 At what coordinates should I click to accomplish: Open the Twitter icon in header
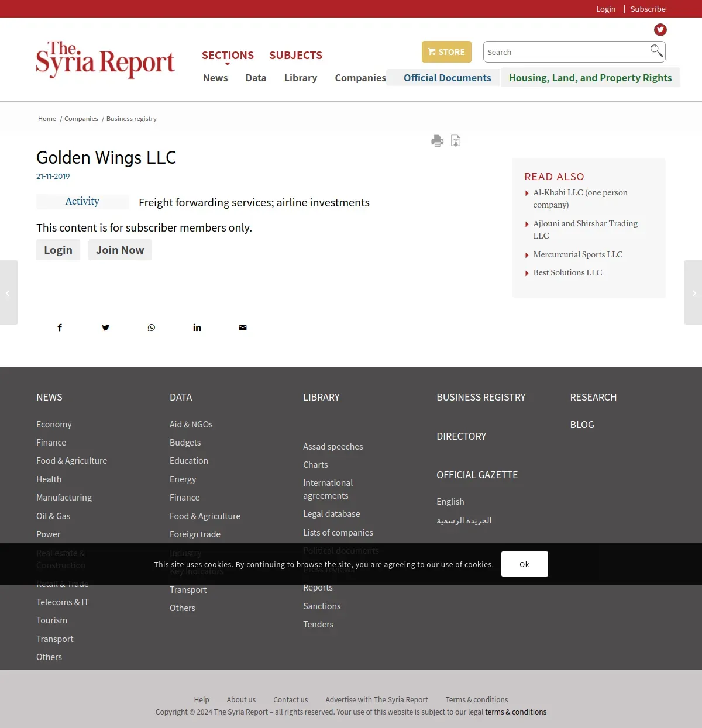click(660, 30)
